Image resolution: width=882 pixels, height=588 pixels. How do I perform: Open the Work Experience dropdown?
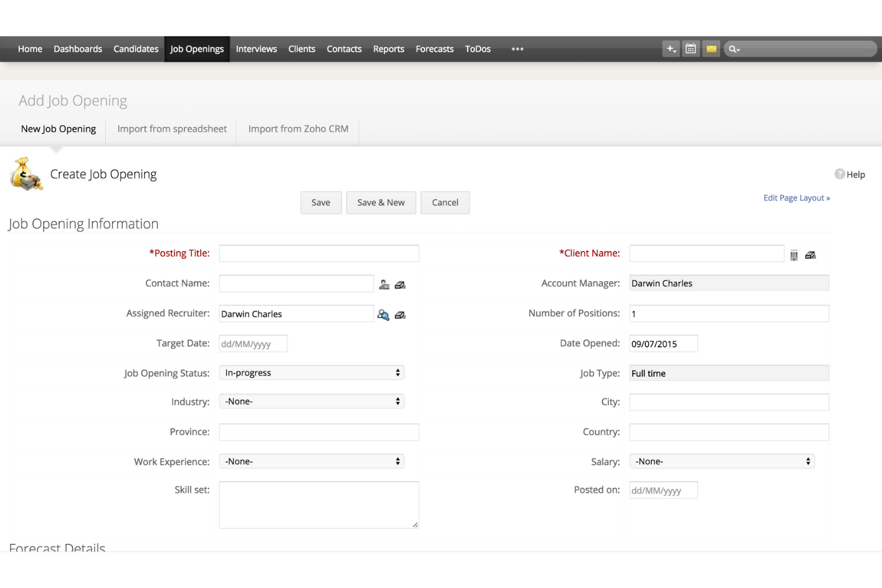311,461
